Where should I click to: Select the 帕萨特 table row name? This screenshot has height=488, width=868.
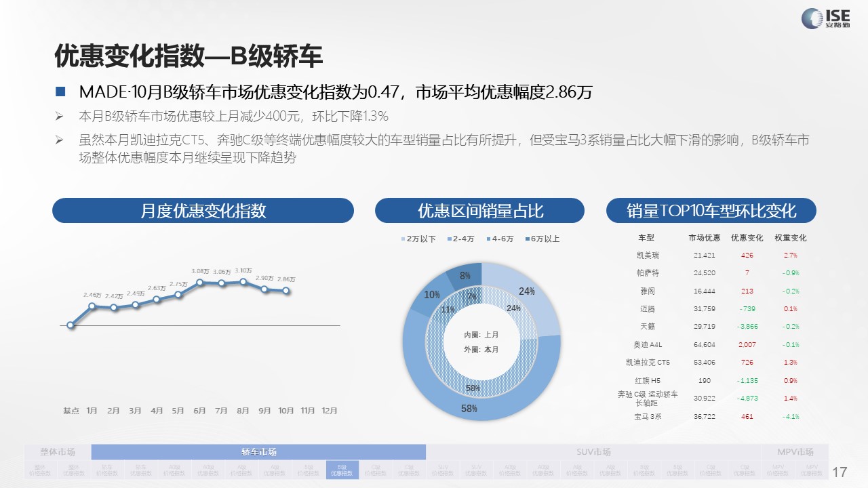click(x=647, y=273)
